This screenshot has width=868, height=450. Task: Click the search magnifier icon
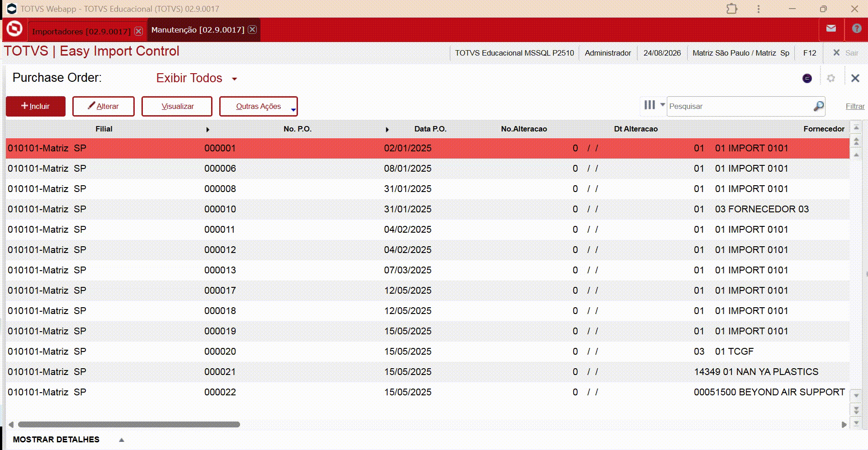click(x=818, y=106)
